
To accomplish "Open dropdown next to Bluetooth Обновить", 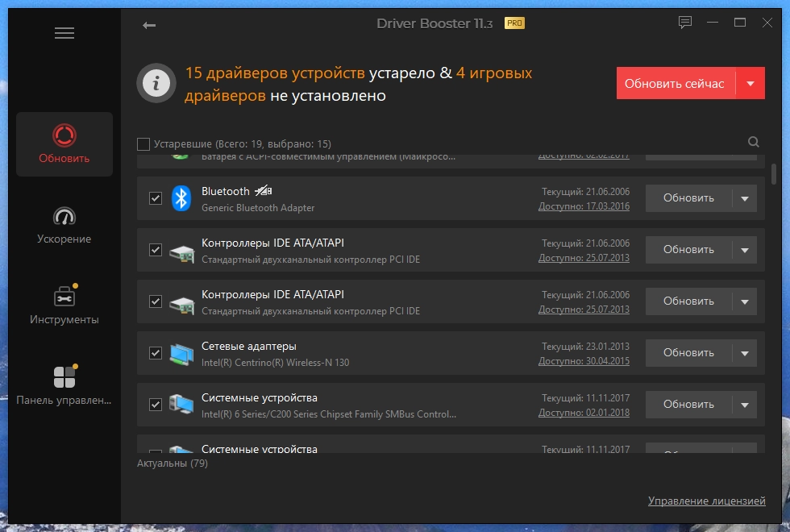I will tap(745, 198).
